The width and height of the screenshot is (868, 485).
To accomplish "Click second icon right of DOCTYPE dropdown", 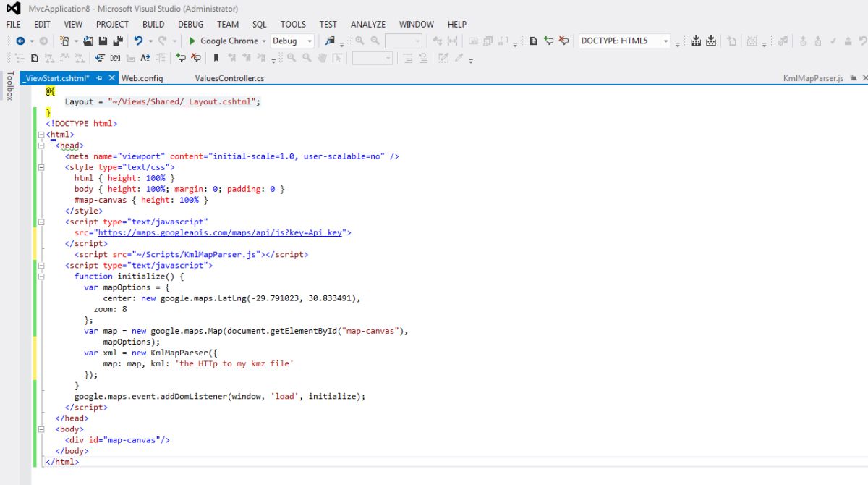I will coord(712,41).
